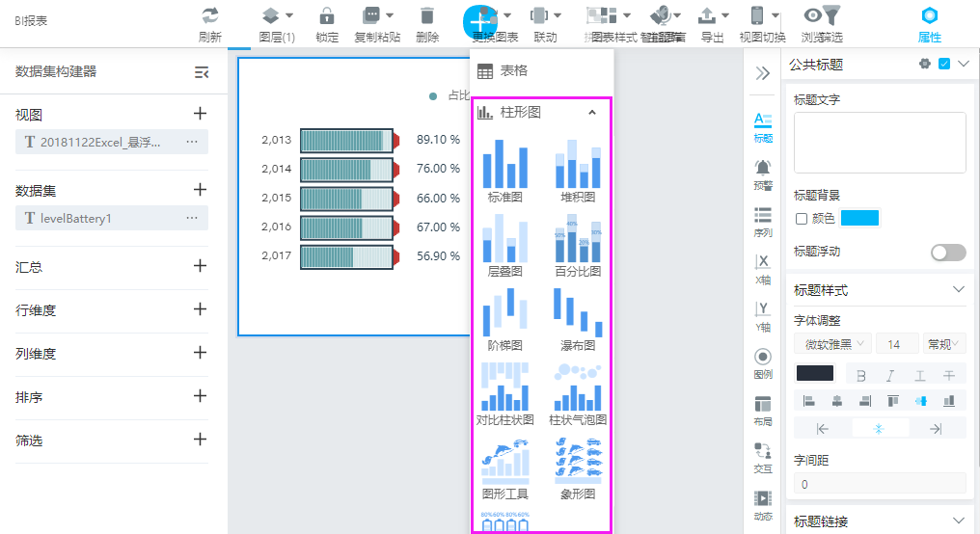Collapse the 公共标题 section chevron
Screen dimensions: 980x534
pos(964,64)
